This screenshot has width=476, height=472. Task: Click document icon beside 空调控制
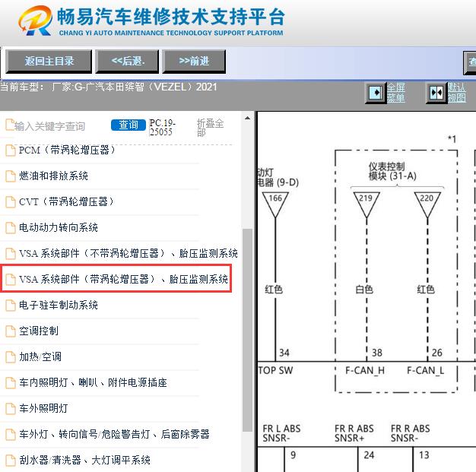pyautogui.click(x=11, y=331)
